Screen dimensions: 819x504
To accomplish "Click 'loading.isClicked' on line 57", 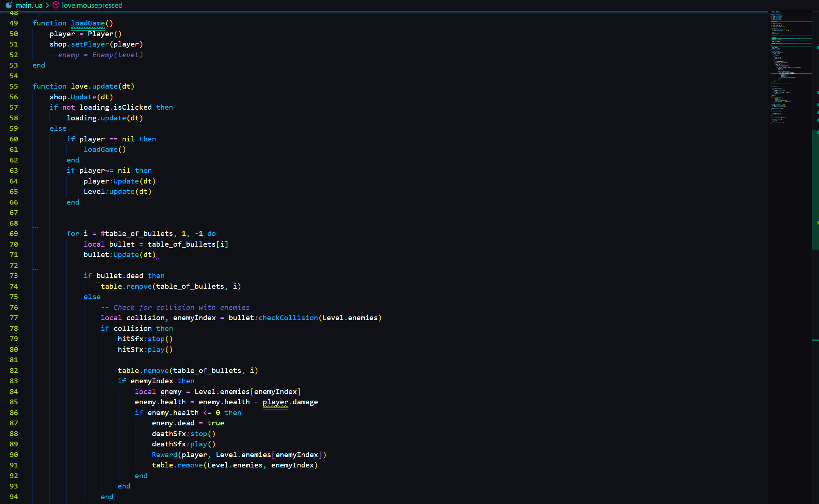I will [116, 107].
